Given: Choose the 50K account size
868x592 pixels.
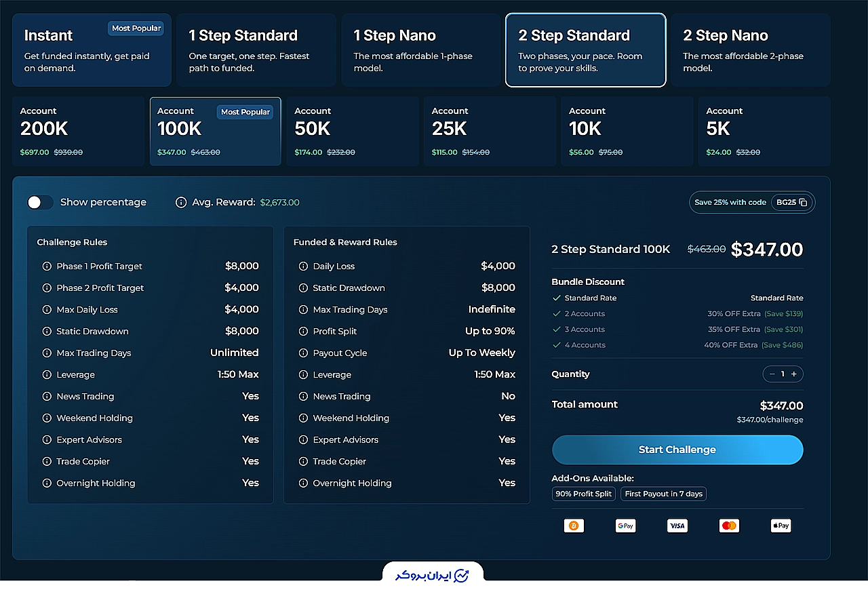Looking at the screenshot, I should [353, 132].
